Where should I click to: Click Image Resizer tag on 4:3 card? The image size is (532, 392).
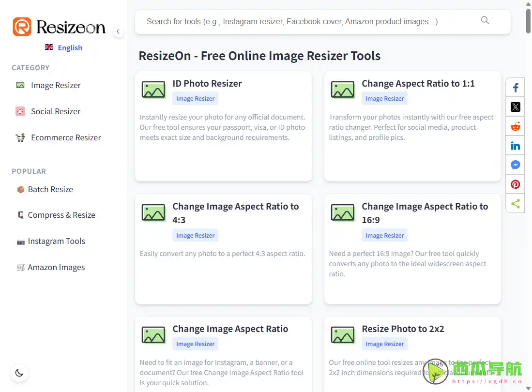point(196,235)
